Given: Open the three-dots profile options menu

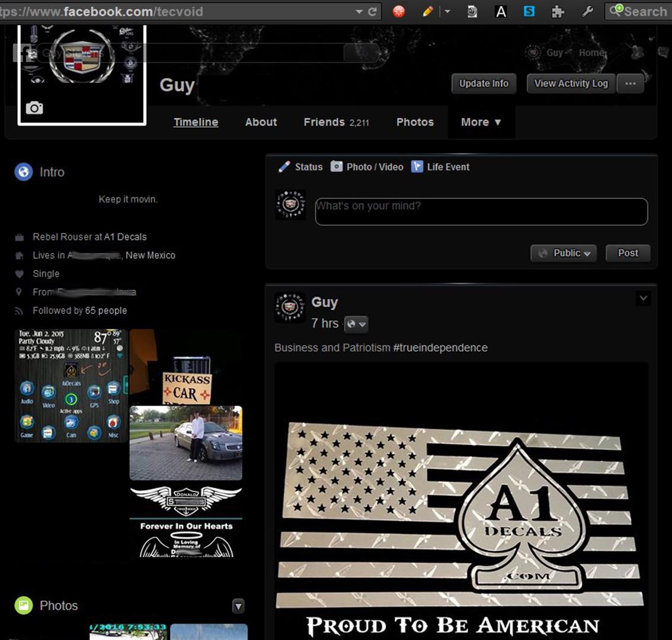Looking at the screenshot, I should point(630,84).
